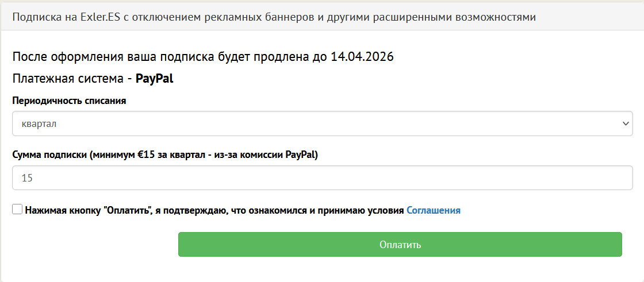Viewport: 644px width, 282px height.
Task: Click the value "15" in the amount field
Action: [x=27, y=178]
